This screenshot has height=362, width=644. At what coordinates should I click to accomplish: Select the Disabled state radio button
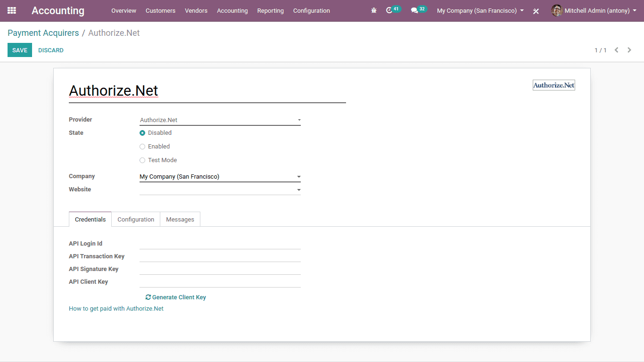tap(142, 133)
